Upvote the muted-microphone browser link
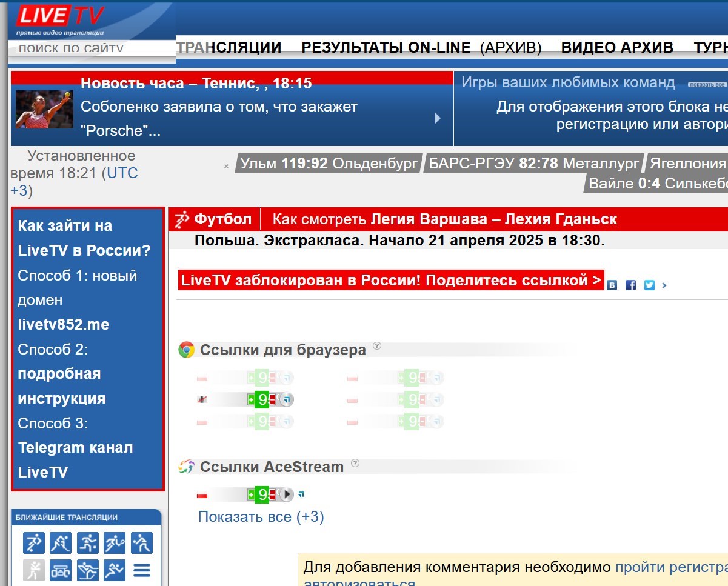 click(251, 399)
